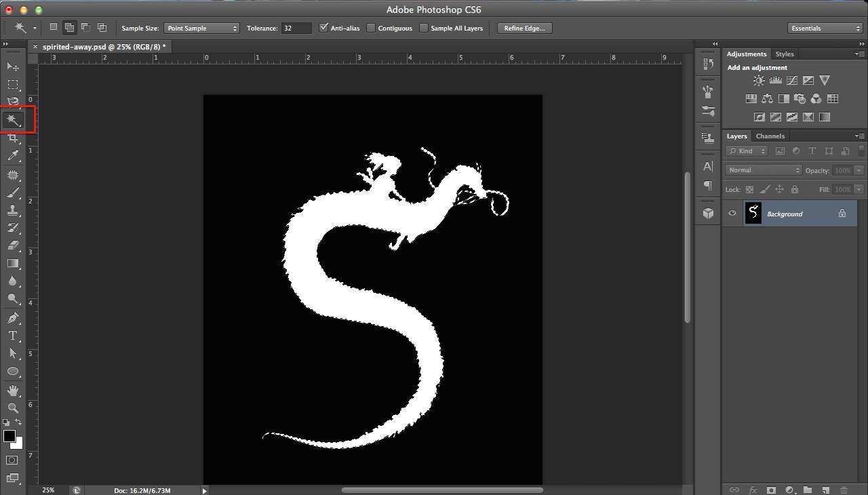Click the Tolerance input field
The image size is (868, 495).
[296, 28]
